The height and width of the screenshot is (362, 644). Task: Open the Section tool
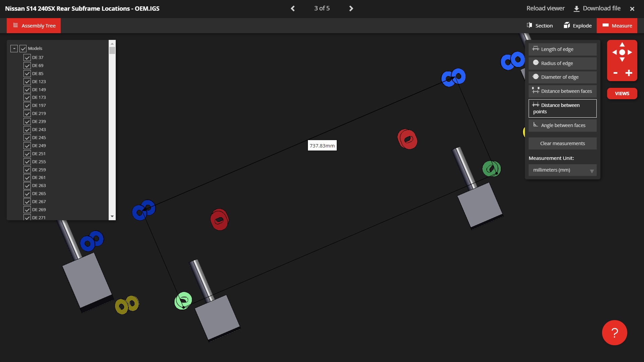coord(540,26)
